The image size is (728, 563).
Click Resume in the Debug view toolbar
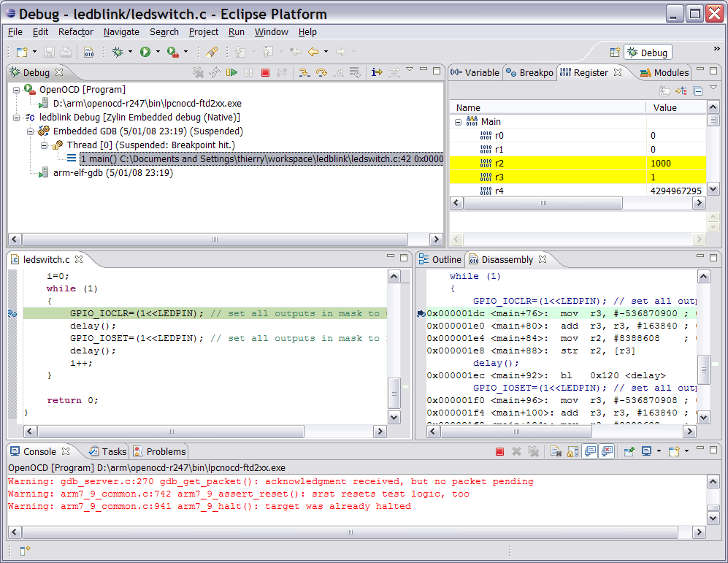tap(231, 72)
